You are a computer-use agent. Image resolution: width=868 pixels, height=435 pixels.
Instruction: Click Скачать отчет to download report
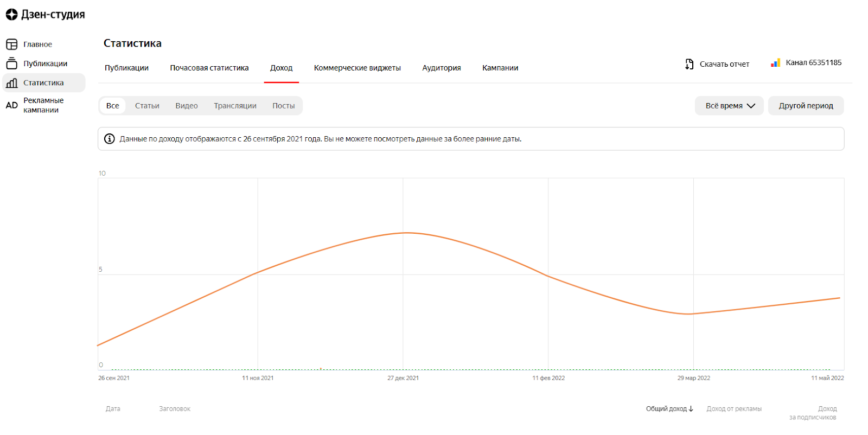(724, 64)
